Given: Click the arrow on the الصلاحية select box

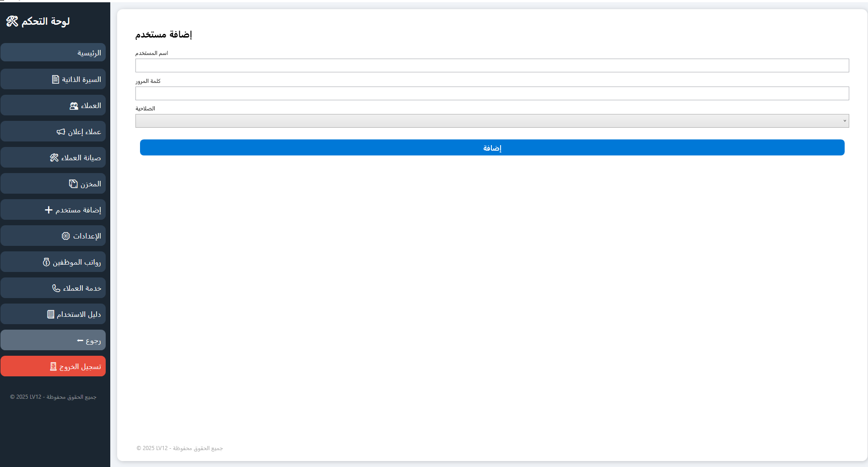Looking at the screenshot, I should 845,121.
